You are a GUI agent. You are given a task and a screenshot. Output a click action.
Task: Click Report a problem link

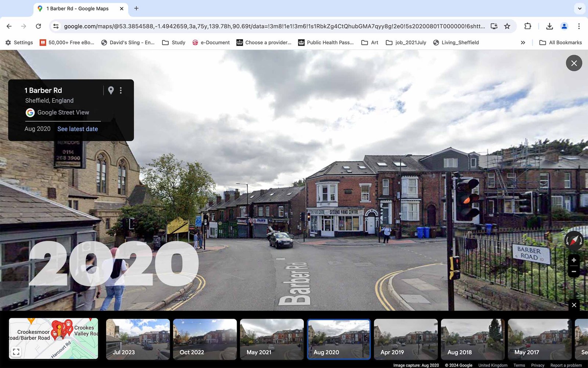566,365
